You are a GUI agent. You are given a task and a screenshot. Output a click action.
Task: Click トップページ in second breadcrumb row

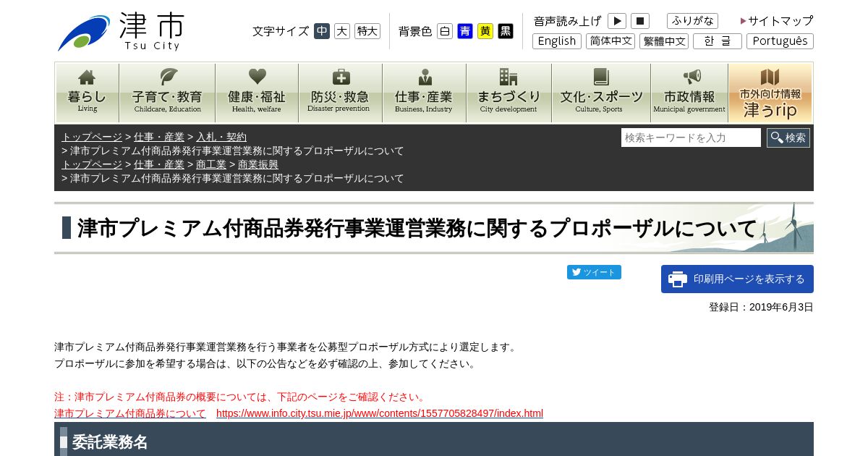[x=92, y=164]
